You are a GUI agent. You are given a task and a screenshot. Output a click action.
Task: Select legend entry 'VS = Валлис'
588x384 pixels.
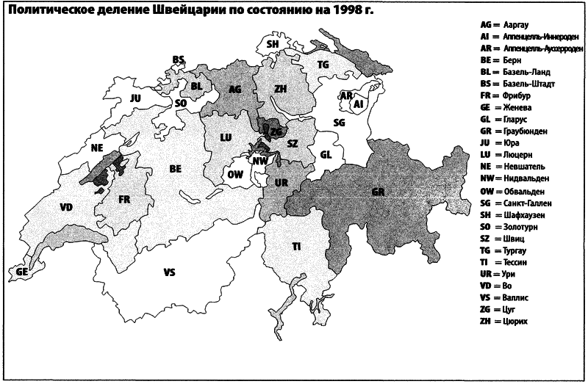(x=504, y=298)
